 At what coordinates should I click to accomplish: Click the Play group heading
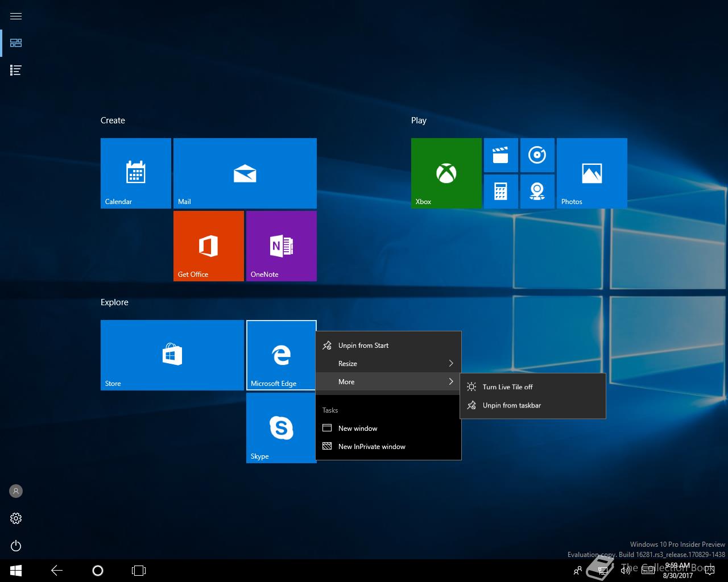tap(419, 120)
